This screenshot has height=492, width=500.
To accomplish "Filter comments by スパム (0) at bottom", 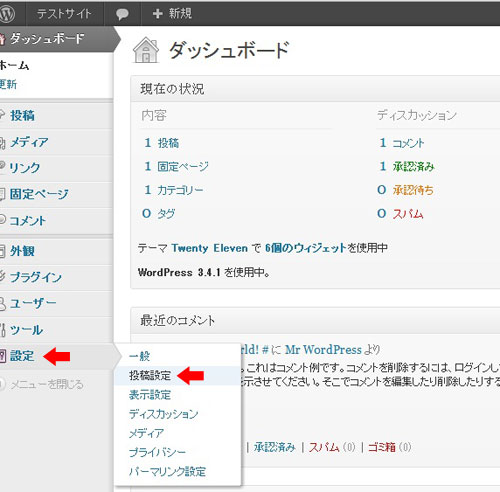I will [332, 447].
